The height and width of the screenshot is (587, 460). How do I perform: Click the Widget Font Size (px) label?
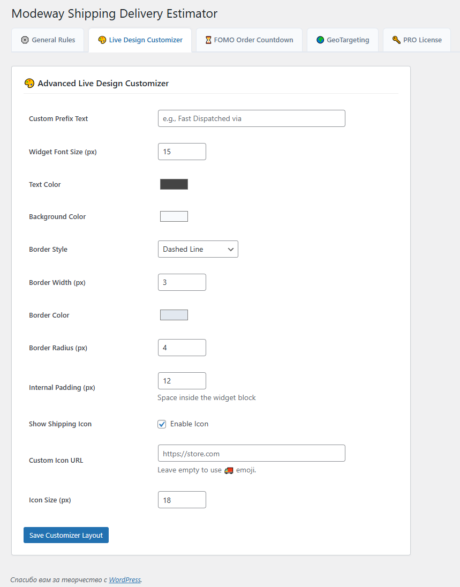tap(63, 152)
